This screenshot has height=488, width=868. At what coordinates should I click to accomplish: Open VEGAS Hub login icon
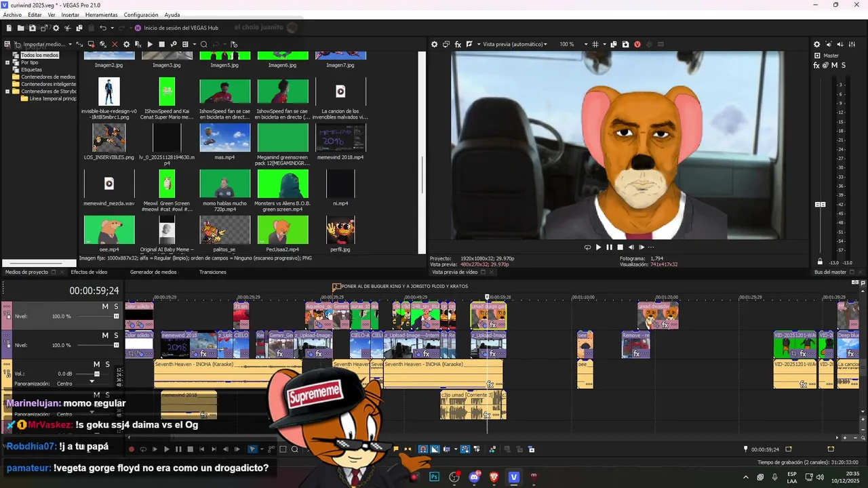(x=138, y=28)
